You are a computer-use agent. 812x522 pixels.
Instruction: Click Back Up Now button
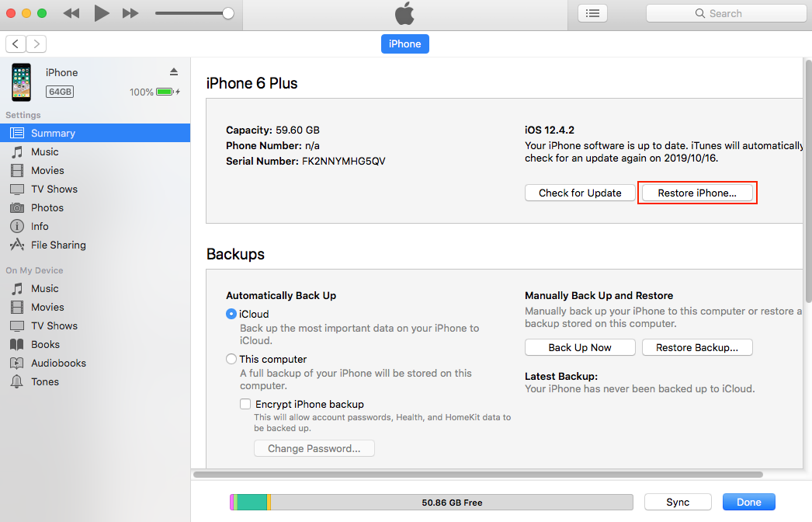pos(580,347)
